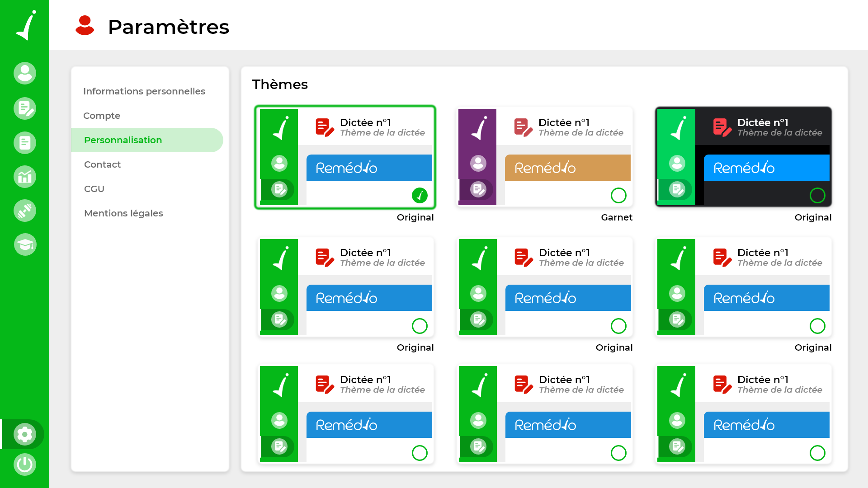Open the Mentions légales link
The image size is (868, 488).
tap(123, 213)
